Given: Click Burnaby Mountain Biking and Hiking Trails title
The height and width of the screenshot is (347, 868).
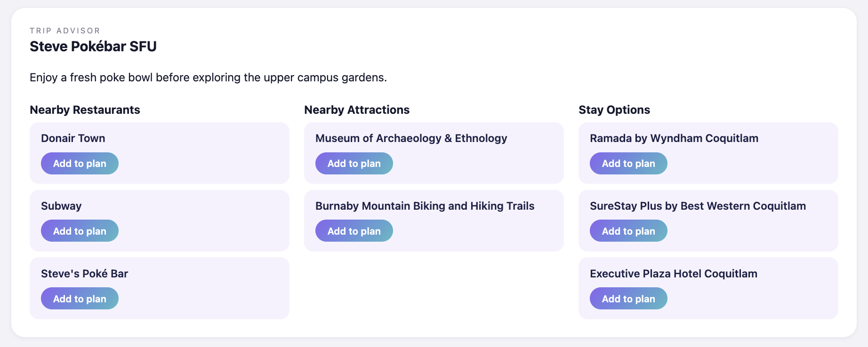Looking at the screenshot, I should [x=425, y=206].
